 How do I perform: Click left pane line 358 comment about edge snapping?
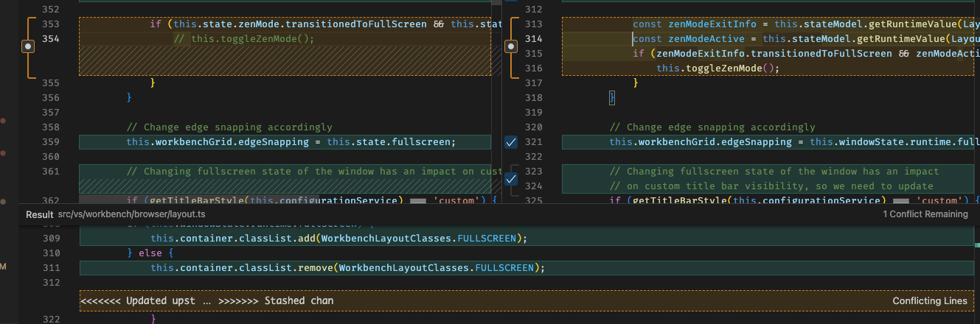[229, 127]
